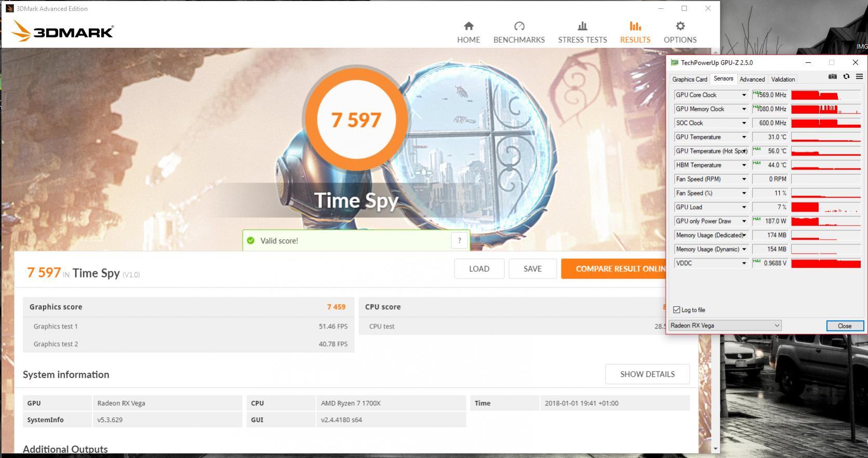Click the green valid score checkmark icon
This screenshot has height=458, width=868.
251,241
